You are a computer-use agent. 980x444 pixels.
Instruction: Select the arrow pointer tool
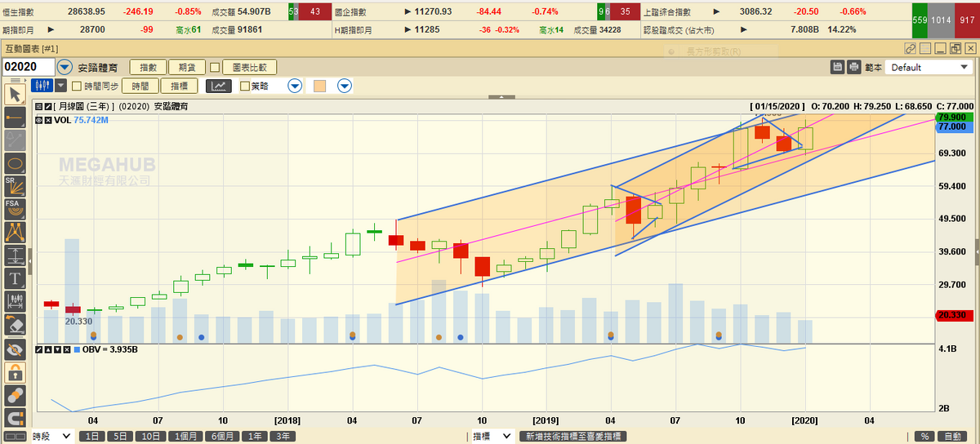click(x=14, y=95)
